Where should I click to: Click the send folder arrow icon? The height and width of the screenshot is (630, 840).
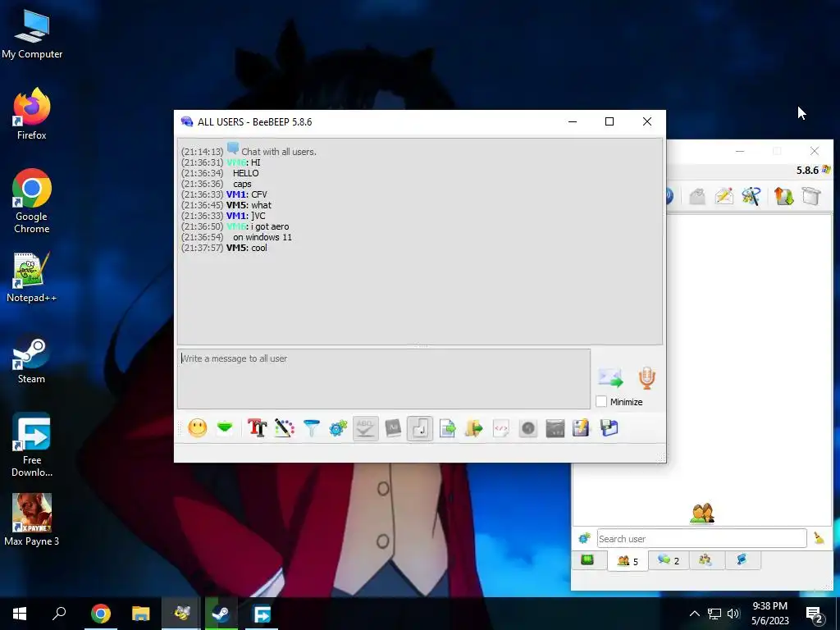(474, 428)
